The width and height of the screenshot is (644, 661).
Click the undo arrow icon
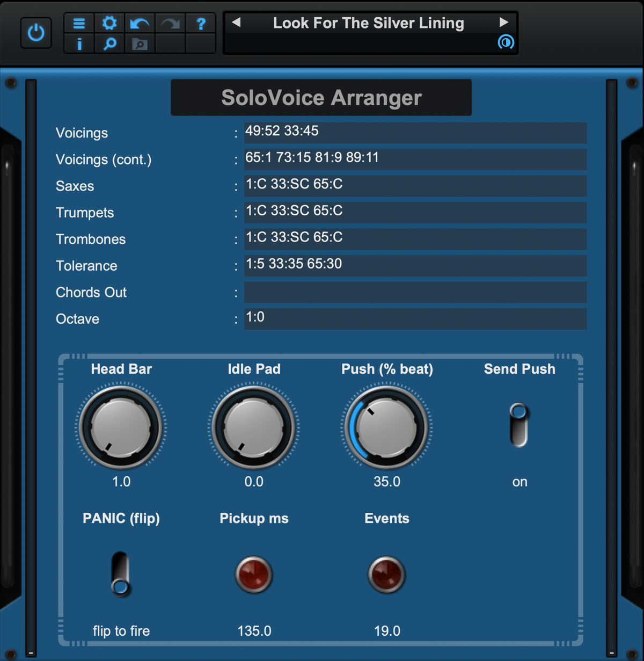pos(140,23)
